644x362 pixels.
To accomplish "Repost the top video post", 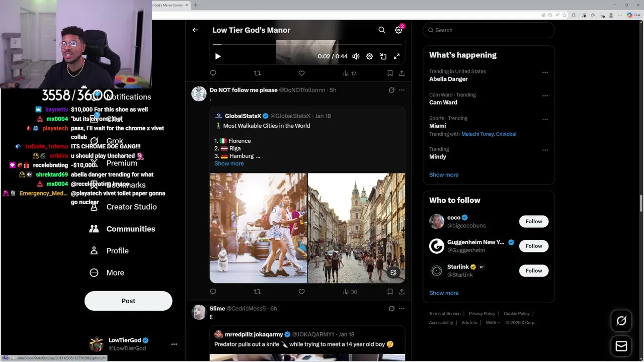I will 257,73.
